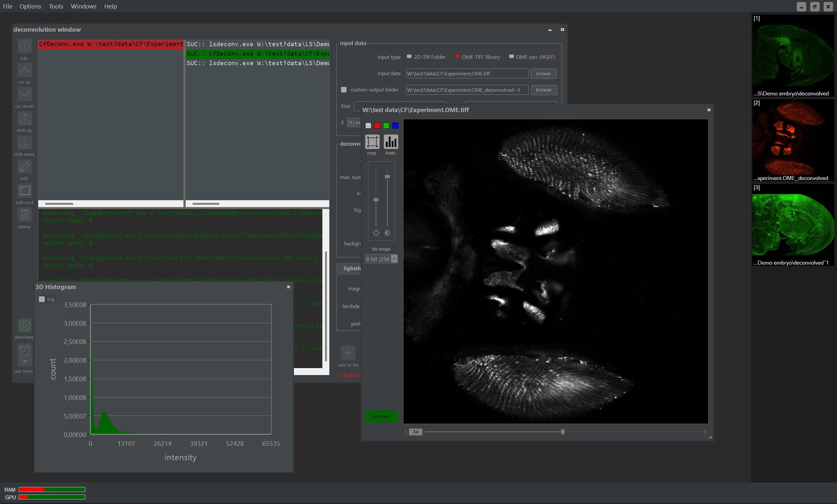Click the delete trash icon
Viewport: 837px width, 504px height.
tap(25, 215)
